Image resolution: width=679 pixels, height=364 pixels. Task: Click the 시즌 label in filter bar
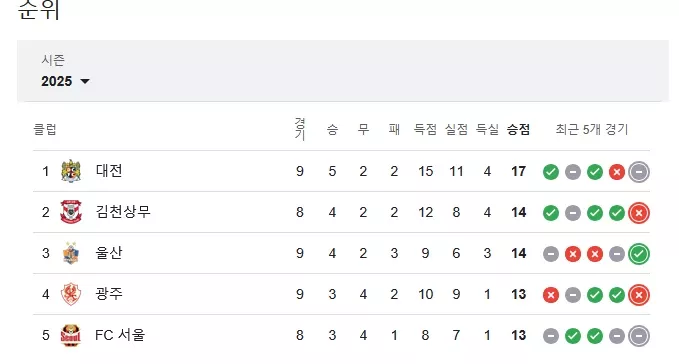coord(53,60)
